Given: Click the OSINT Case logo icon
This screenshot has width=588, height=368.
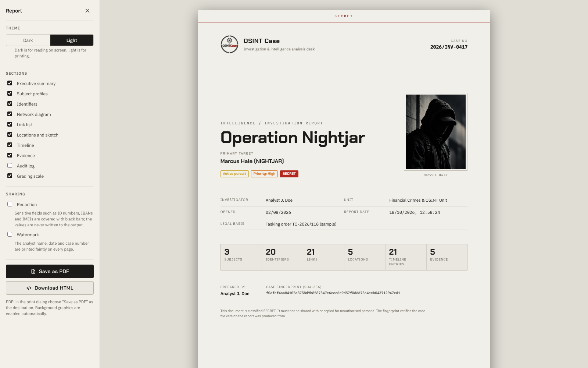Looking at the screenshot, I should pos(229,44).
